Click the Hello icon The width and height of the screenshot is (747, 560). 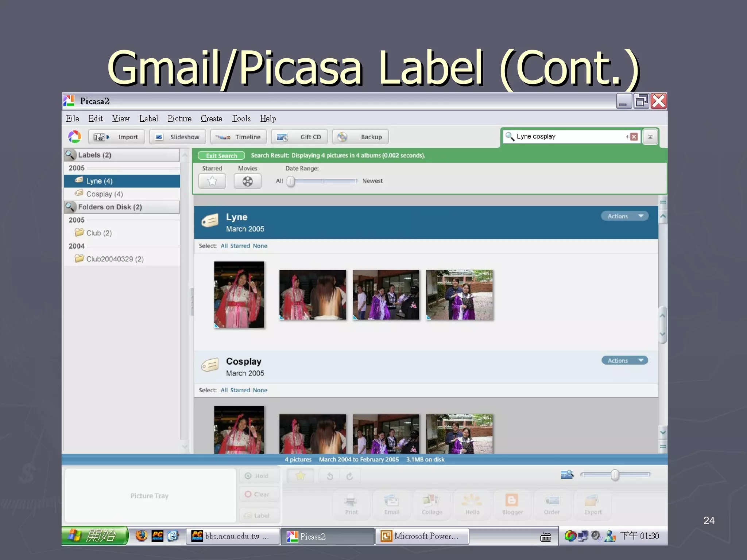tap(472, 505)
